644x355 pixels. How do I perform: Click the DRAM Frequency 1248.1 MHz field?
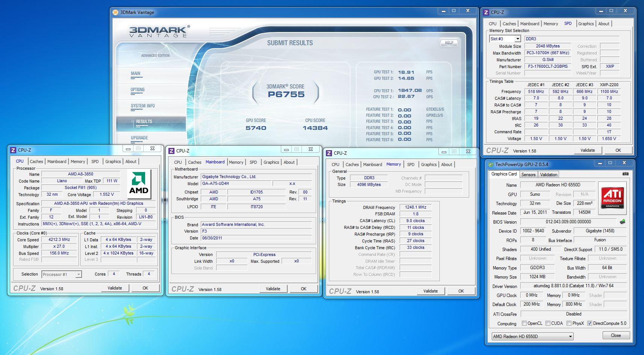click(415, 207)
